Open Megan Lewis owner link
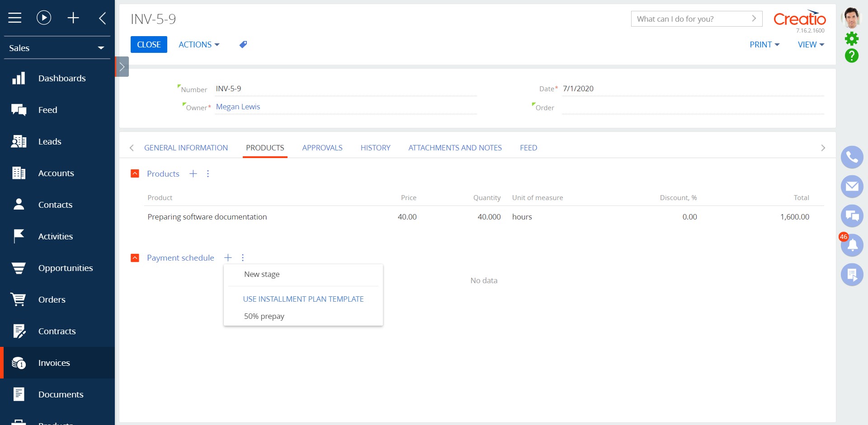The width and height of the screenshot is (868, 425). point(238,107)
